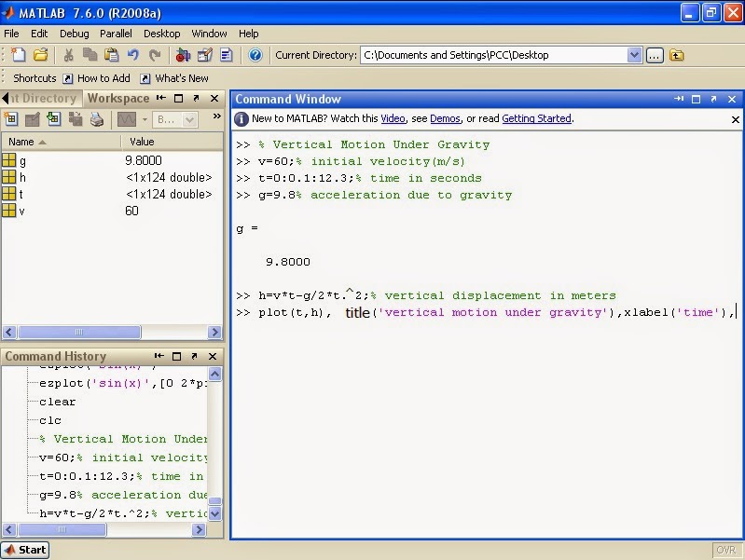Open the Video link in info bar

coord(393,118)
